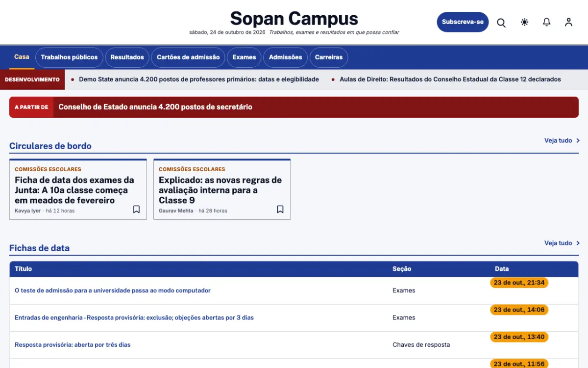Image resolution: width=588 pixels, height=368 pixels.
Task: Expand Veja tudo for Circulares de bordo
Action: [x=562, y=140]
